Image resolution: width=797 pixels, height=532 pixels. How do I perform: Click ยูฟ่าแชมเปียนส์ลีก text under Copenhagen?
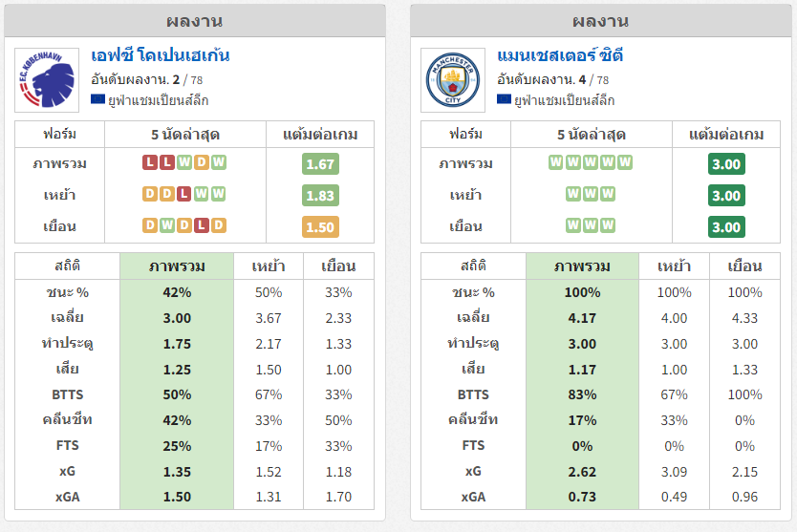tap(158, 100)
